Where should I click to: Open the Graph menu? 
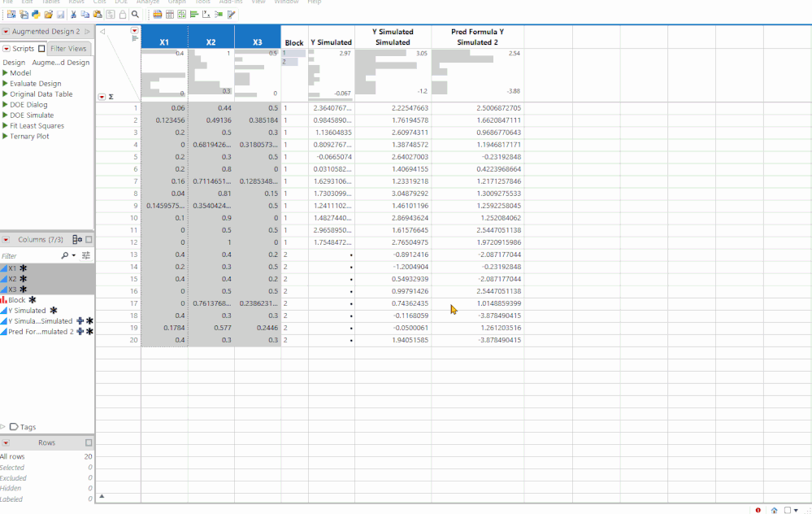[x=176, y=2]
